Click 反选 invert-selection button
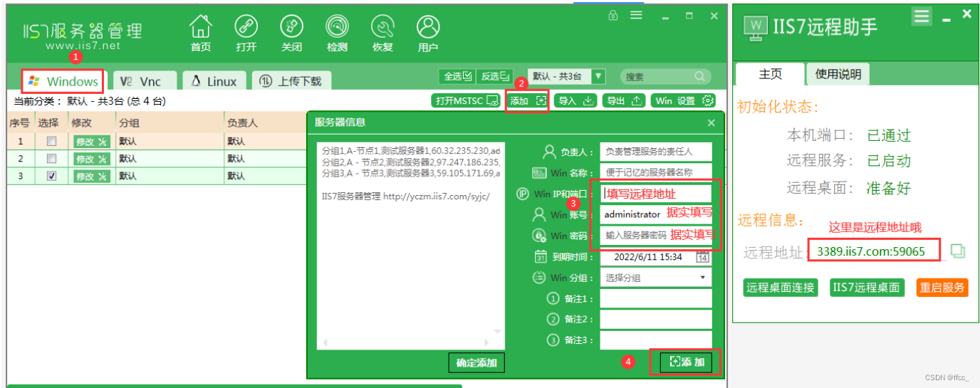This screenshot has width=980, height=388. (x=494, y=76)
